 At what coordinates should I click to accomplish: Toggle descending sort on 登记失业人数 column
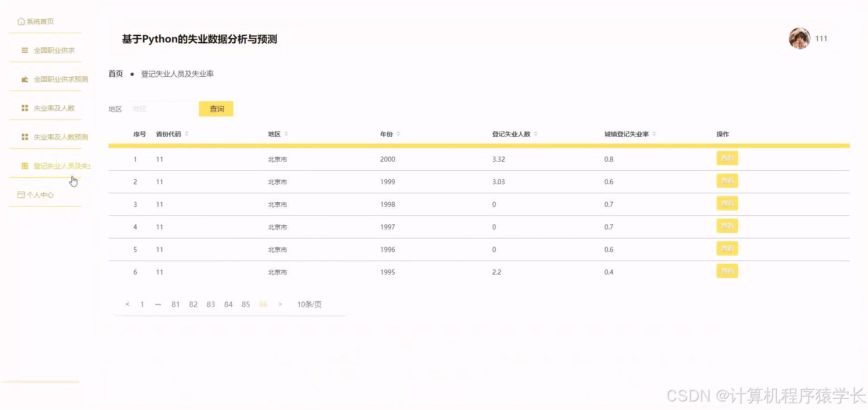coord(536,135)
